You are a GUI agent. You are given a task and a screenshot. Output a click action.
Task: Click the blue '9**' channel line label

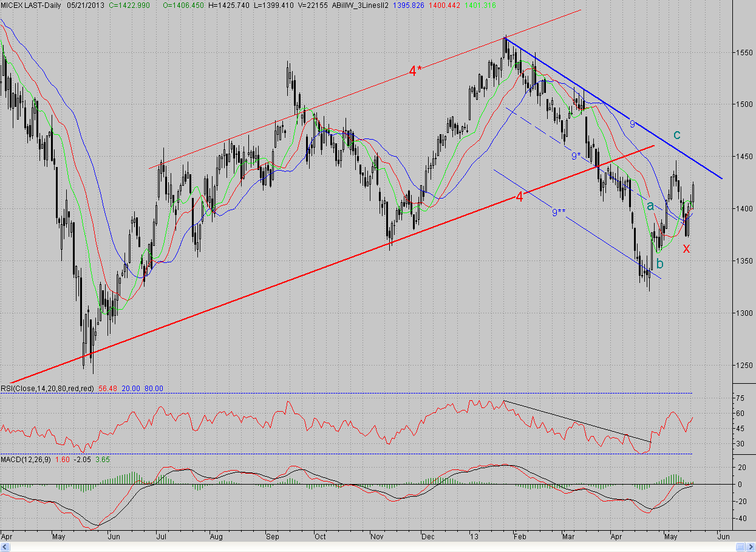(558, 212)
